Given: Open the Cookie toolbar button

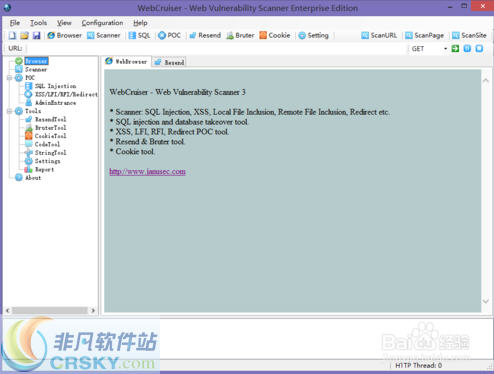Looking at the screenshot, I should (275, 35).
